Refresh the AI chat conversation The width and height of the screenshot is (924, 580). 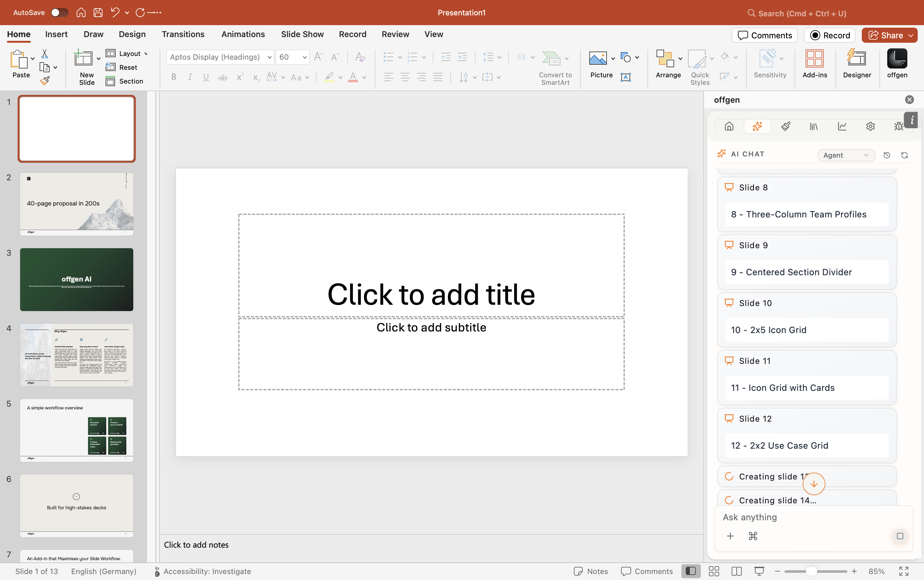905,155
